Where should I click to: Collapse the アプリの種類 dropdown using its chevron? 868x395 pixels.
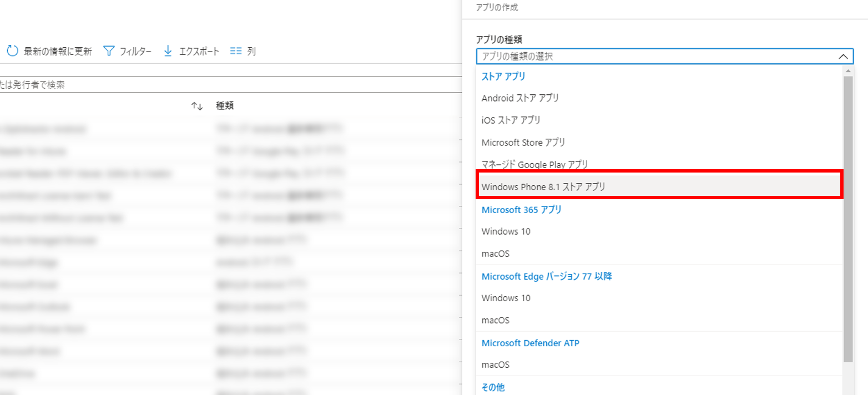842,57
